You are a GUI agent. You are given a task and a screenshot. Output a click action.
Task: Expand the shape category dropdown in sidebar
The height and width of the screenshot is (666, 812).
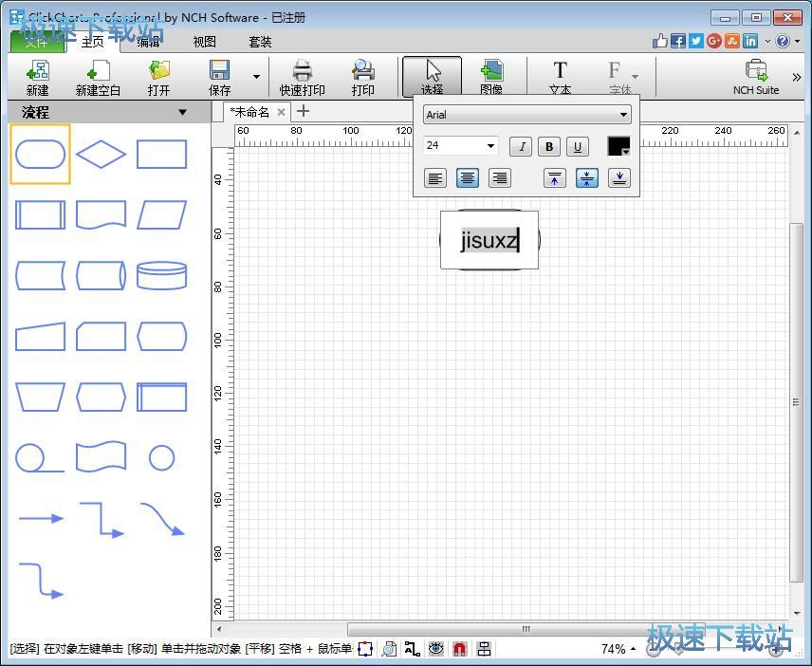tap(182, 113)
